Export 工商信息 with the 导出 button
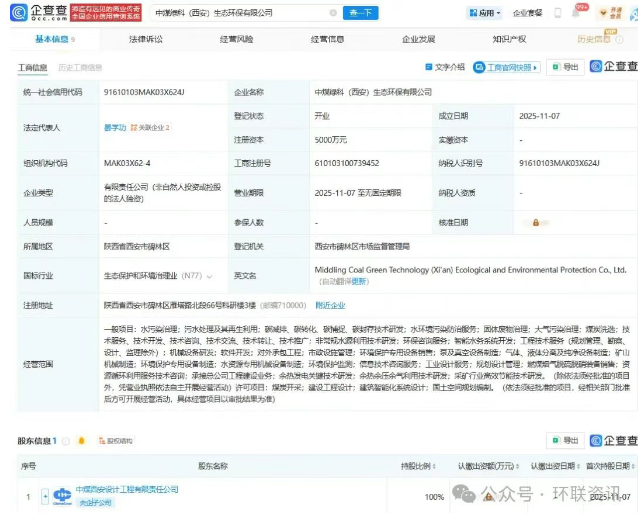This screenshot has width=638, height=513. (x=565, y=67)
